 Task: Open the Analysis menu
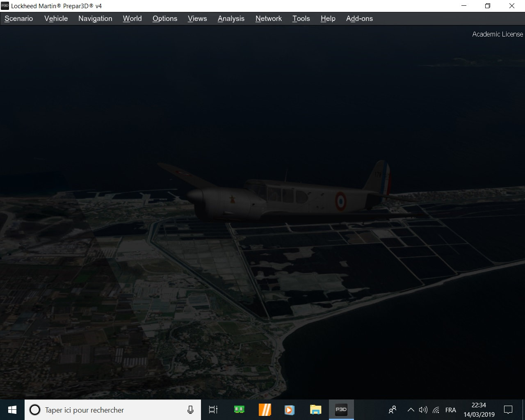[x=231, y=18]
